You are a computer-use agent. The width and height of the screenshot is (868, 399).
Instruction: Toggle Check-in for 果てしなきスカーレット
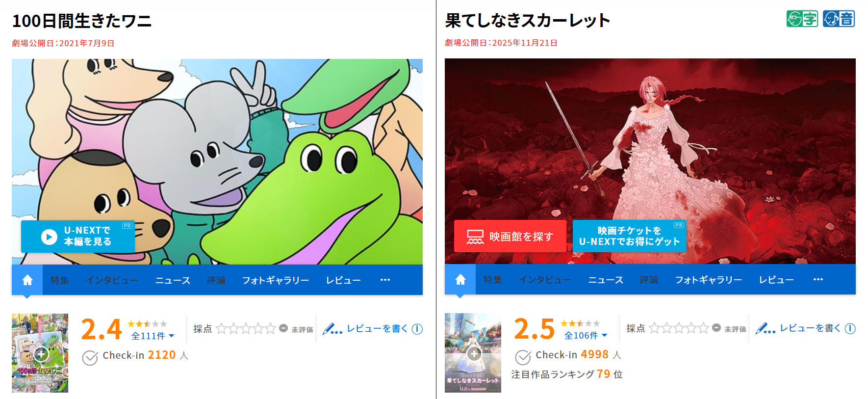click(x=523, y=357)
